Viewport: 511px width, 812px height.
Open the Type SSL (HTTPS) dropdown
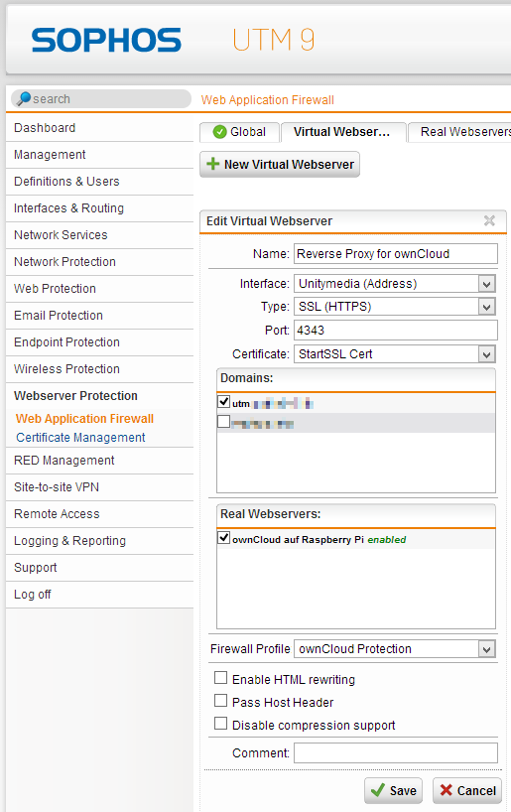coord(395,307)
